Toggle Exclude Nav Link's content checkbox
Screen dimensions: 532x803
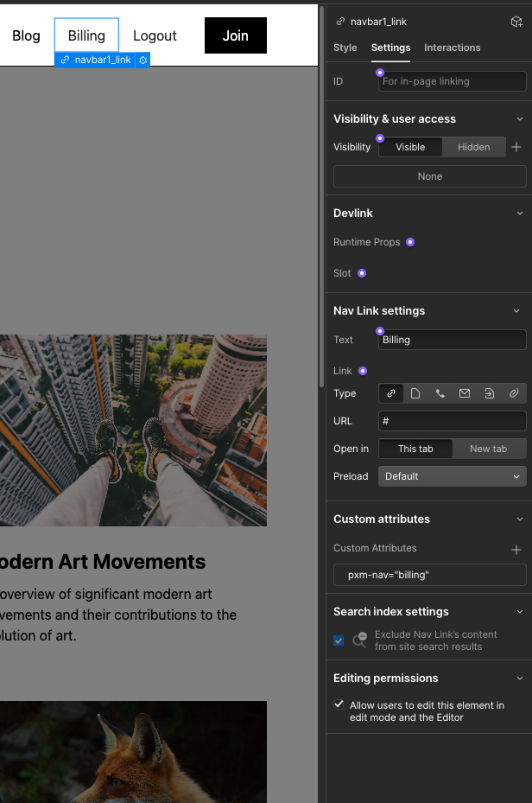point(339,640)
